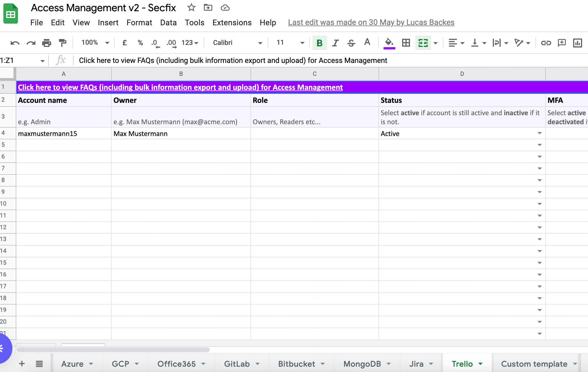
Task: Open Google Sheets home icon
Action: [11, 13]
